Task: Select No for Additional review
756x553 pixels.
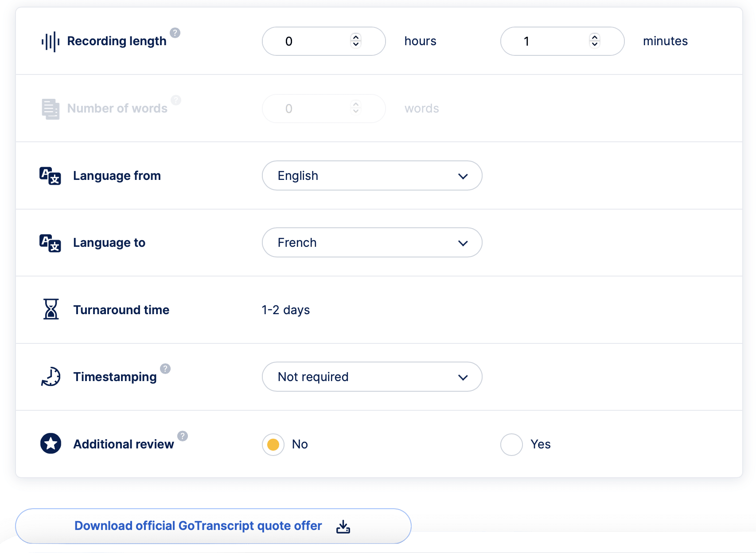Action: pyautogui.click(x=272, y=444)
